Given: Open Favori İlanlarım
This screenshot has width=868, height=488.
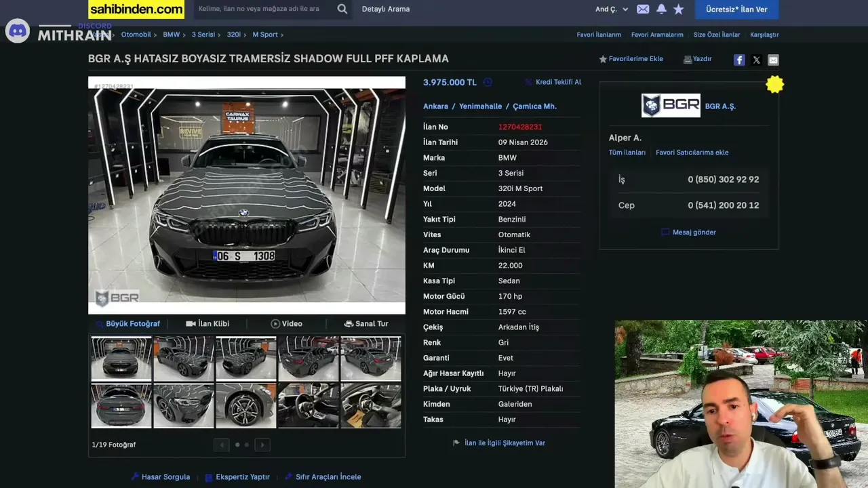Looking at the screenshot, I should [599, 35].
